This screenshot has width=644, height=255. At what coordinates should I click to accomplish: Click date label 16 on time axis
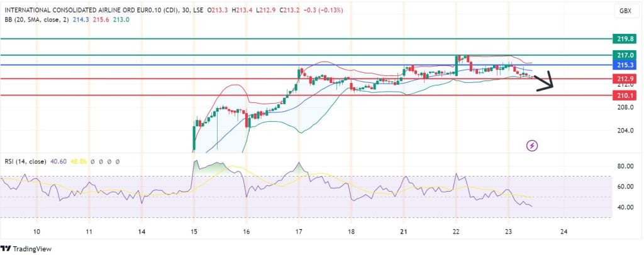coord(246,232)
